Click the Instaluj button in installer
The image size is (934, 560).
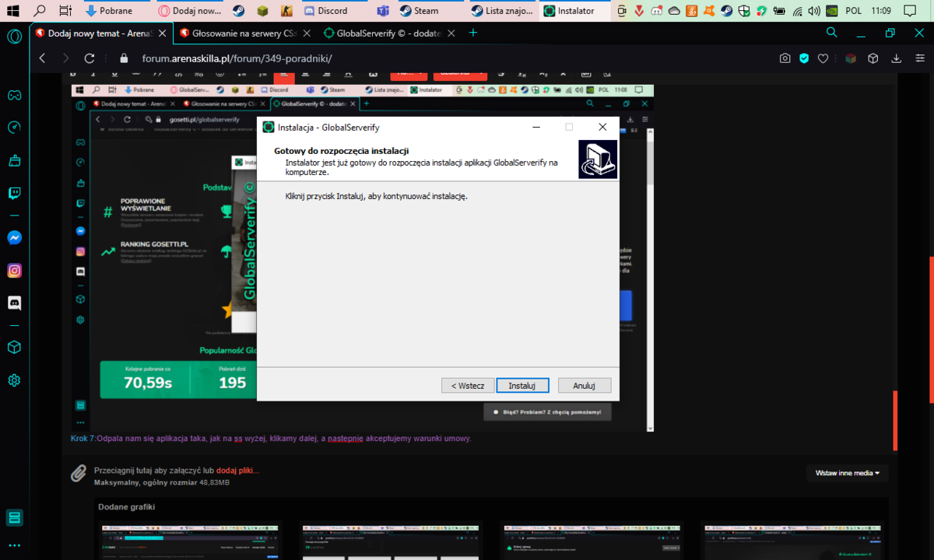tap(522, 386)
